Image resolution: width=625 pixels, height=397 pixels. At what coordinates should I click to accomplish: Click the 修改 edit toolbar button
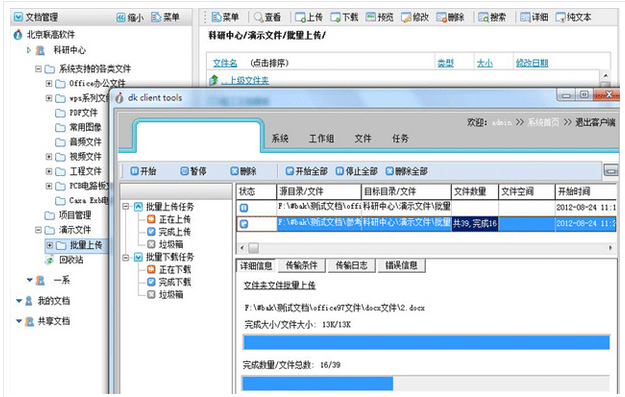click(x=415, y=17)
